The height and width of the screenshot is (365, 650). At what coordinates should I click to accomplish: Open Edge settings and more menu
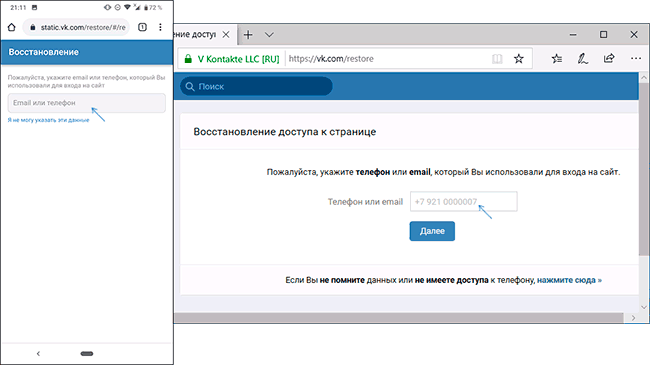(636, 59)
